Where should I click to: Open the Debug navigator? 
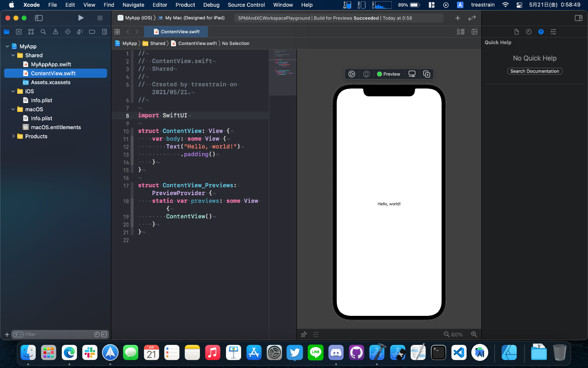(x=80, y=32)
